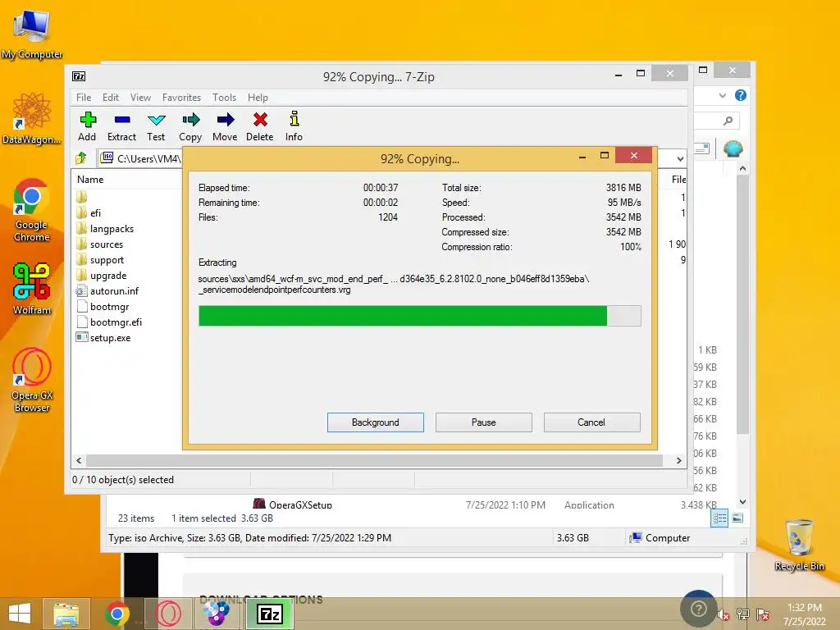The height and width of the screenshot is (630, 840).
Task: Cancel the copying operation
Action: (591, 422)
